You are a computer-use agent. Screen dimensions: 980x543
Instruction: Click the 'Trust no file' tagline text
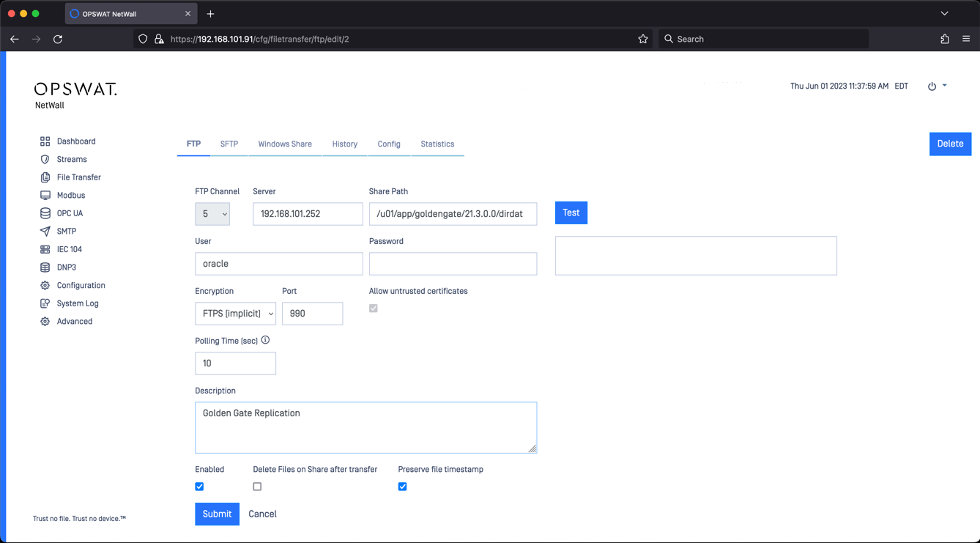(79, 519)
